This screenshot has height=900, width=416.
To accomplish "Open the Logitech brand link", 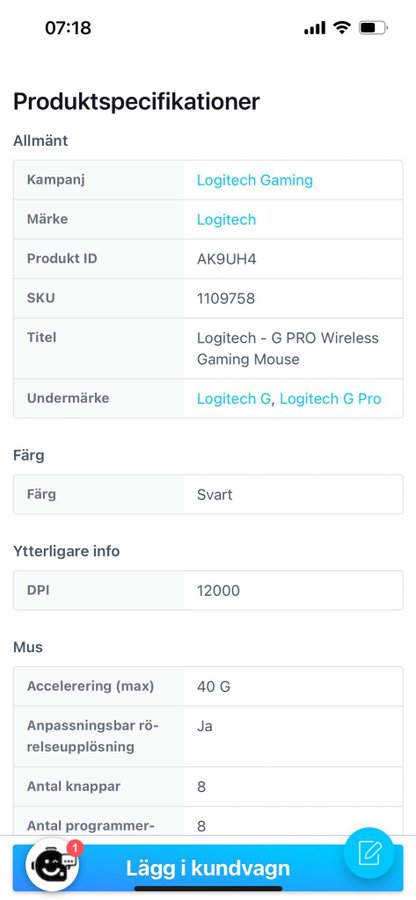I will tap(226, 220).
